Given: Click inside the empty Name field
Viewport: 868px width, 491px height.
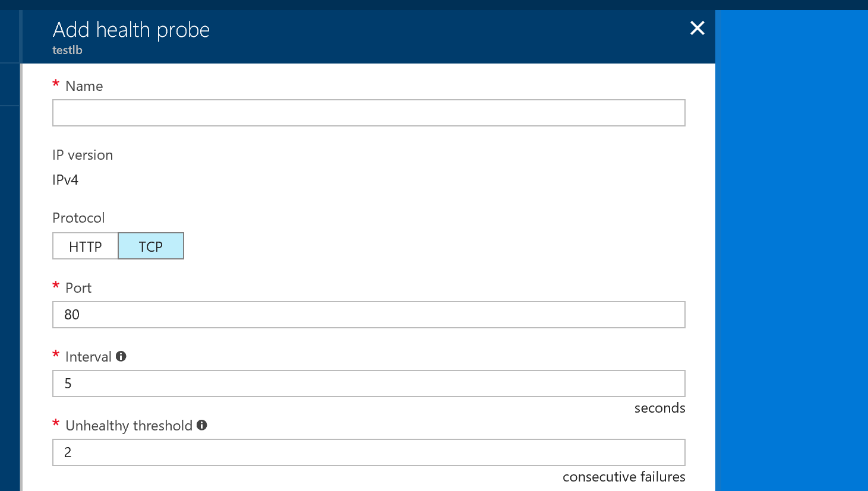Looking at the screenshot, I should click(368, 112).
